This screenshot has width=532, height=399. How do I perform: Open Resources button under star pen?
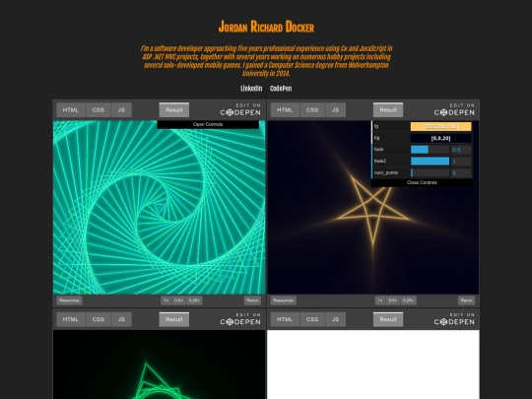(x=284, y=300)
